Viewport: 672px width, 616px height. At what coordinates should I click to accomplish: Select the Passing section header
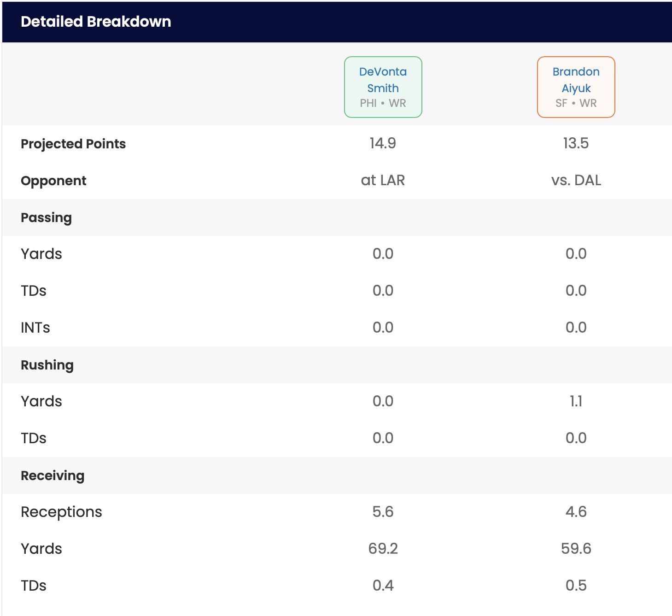point(46,217)
